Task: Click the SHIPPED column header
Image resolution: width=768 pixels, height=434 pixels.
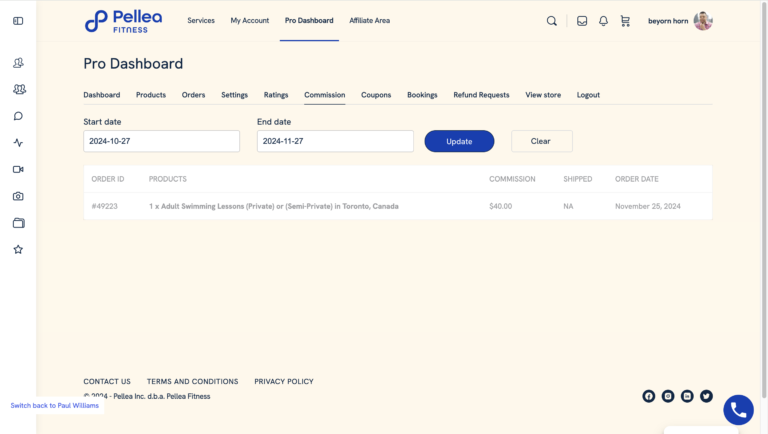Action: click(x=577, y=179)
